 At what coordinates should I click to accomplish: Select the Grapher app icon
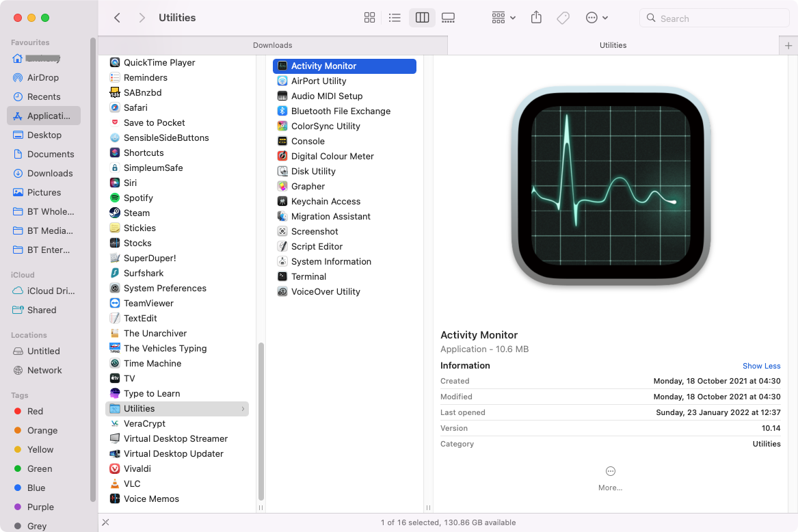click(x=282, y=186)
